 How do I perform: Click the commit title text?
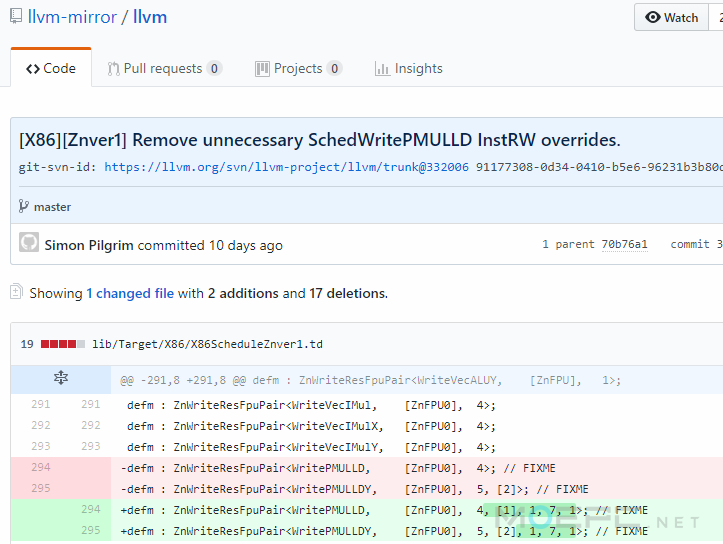(x=320, y=140)
